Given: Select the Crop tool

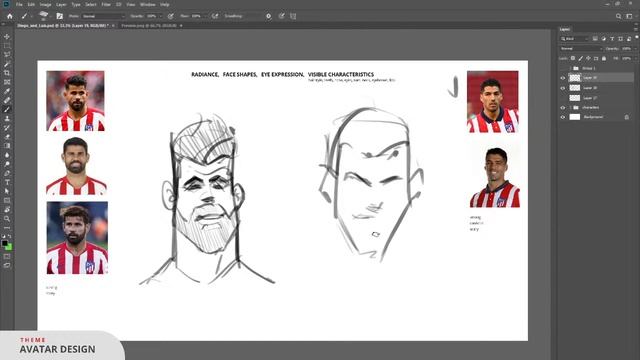Looking at the screenshot, I should [7, 73].
